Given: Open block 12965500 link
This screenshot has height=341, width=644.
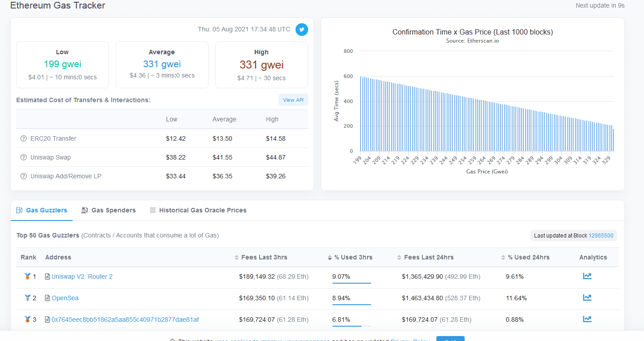Looking at the screenshot, I should pyautogui.click(x=601, y=236).
